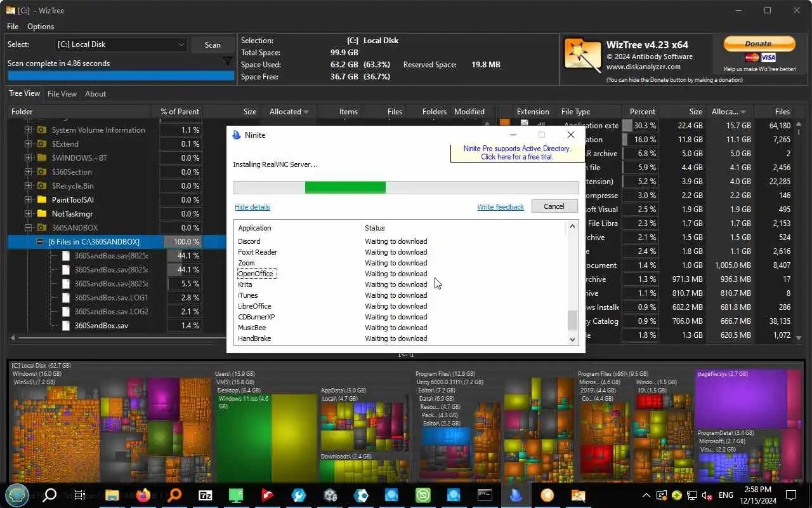Sort by the % of Parent column
812x508 pixels.
[178, 112]
